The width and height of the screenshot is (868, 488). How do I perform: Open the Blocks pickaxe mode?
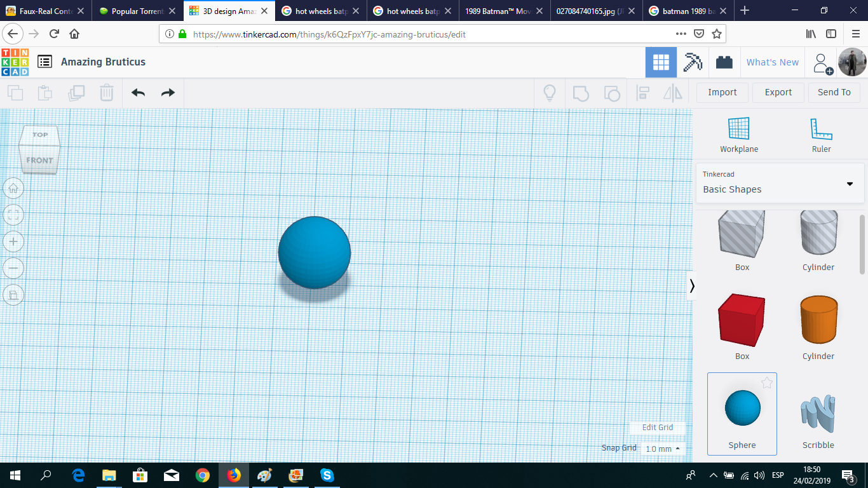[693, 62]
